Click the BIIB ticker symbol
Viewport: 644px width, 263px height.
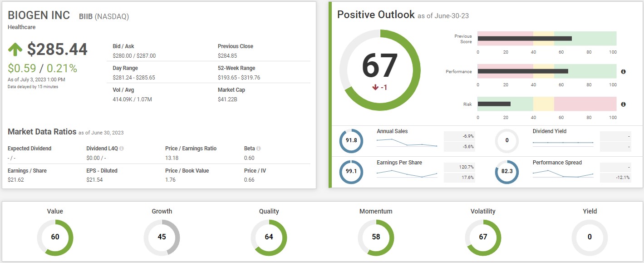85,17
